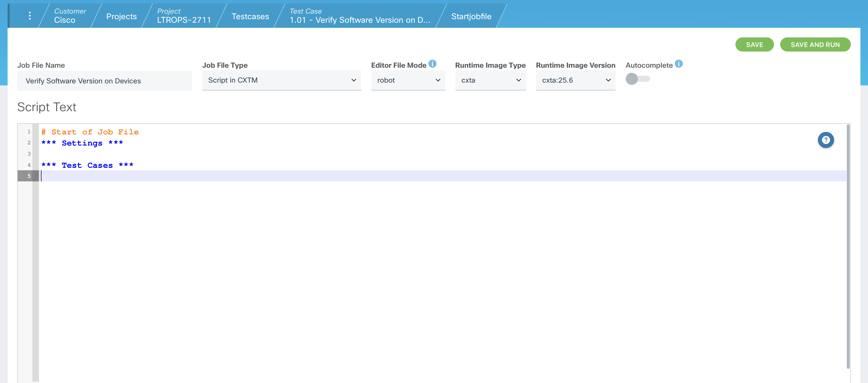Open the Runtime Image Type cxta dropdown
This screenshot has width=868, height=383.
(490, 80)
